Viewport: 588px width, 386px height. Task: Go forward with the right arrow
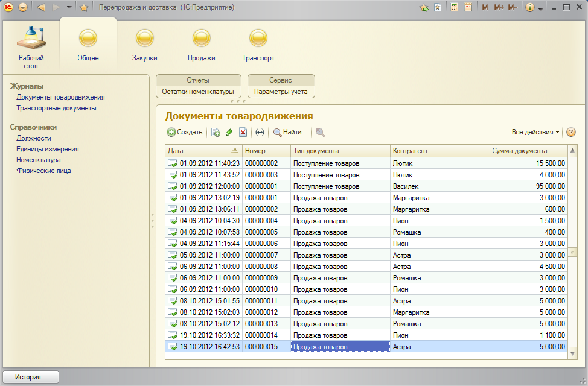[56, 7]
